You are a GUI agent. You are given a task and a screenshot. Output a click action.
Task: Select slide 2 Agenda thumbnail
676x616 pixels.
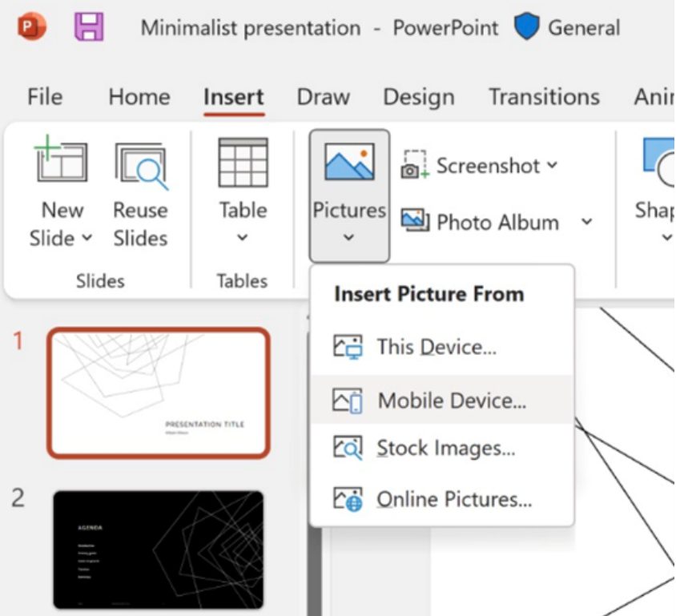click(x=158, y=550)
